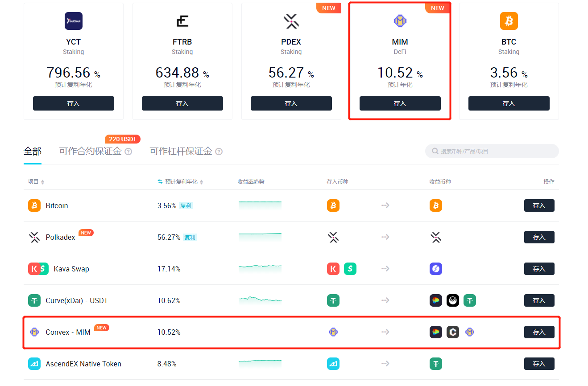Select the 全部 tab
Screen dimensions: 588x386
click(33, 151)
